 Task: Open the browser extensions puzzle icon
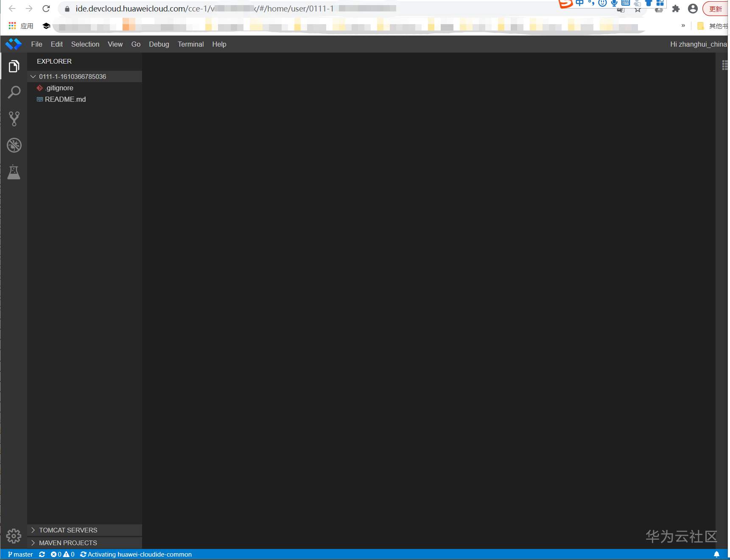point(676,9)
